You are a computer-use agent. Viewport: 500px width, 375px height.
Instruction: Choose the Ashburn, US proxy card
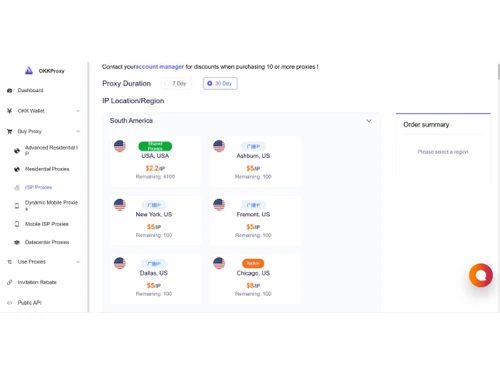point(255,161)
